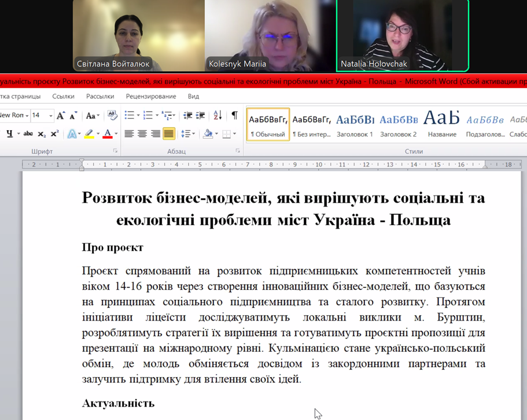Open the font size dropdown

click(50, 116)
